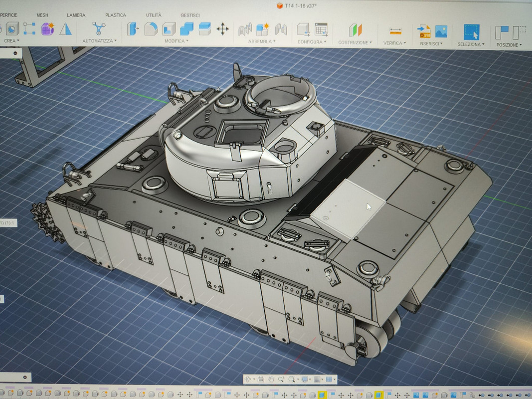Select the Shell tool
The width and height of the screenshot is (532, 399).
[x=169, y=29]
